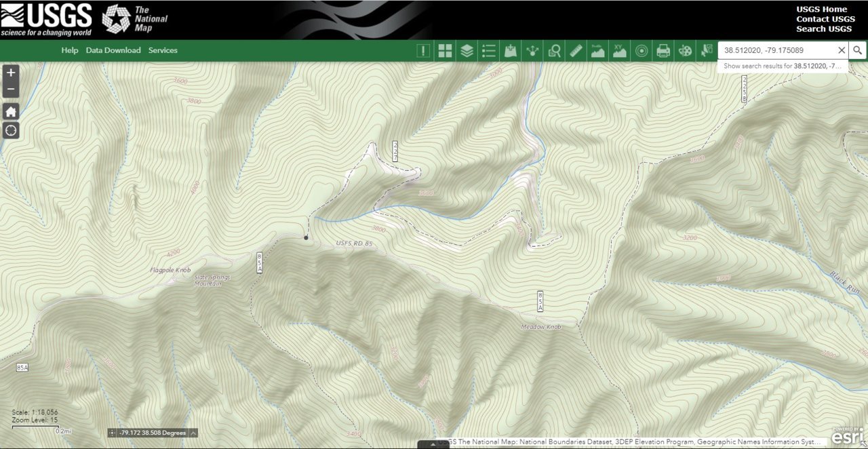
Task: Expand the coordinate format options arrow
Action: tap(193, 433)
